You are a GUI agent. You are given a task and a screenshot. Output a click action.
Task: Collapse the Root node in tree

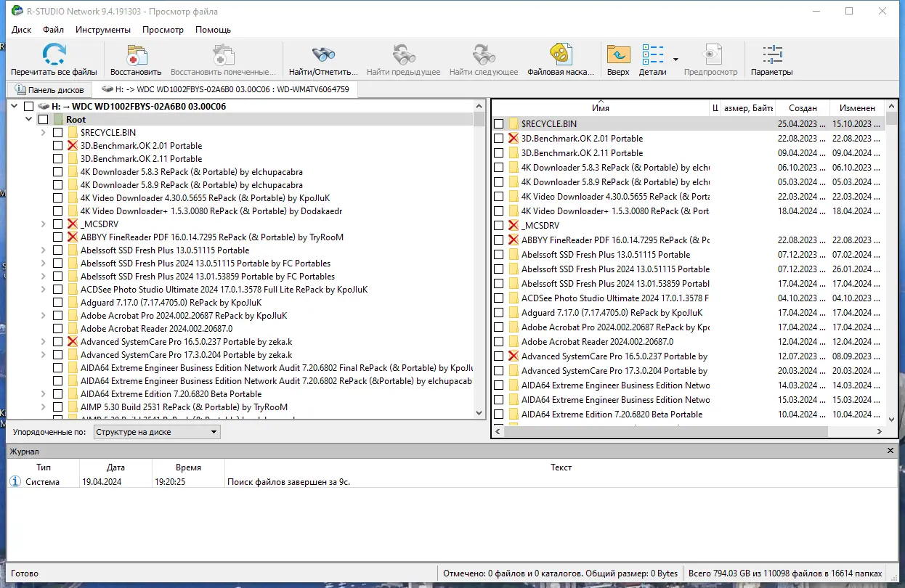(29, 120)
